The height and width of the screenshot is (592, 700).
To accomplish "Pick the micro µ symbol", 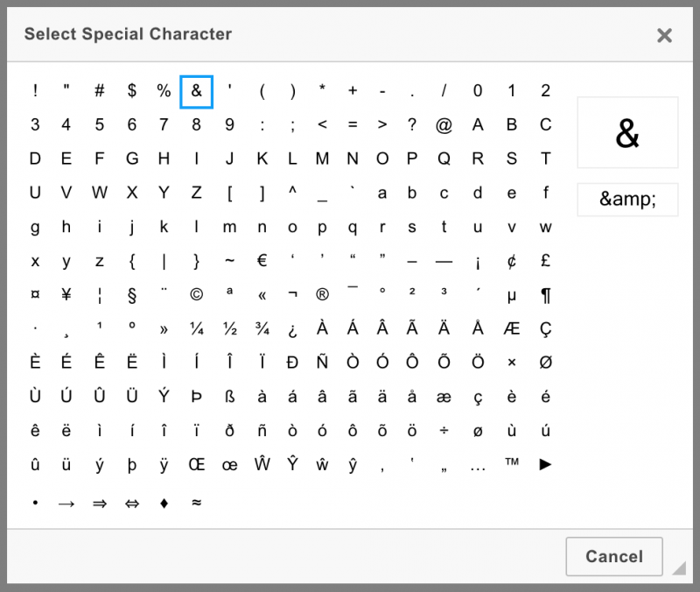I will click(x=511, y=294).
